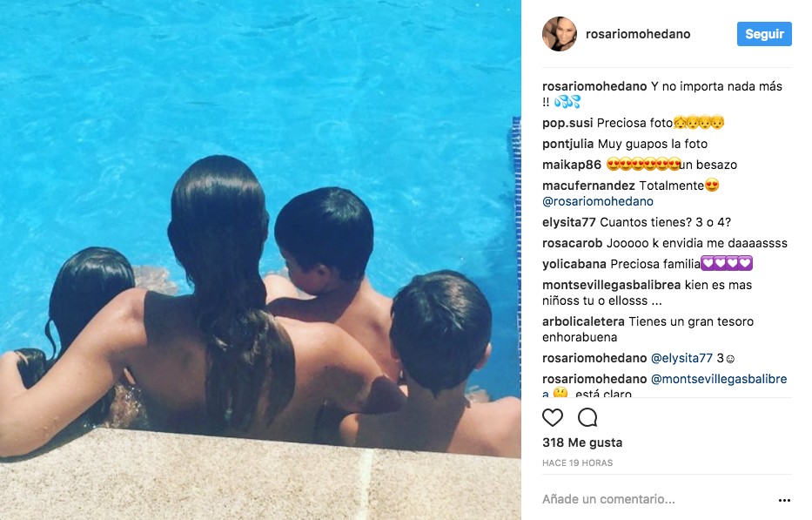View who liked via 318 Me gusta
The image size is (812, 520).
[x=582, y=442]
